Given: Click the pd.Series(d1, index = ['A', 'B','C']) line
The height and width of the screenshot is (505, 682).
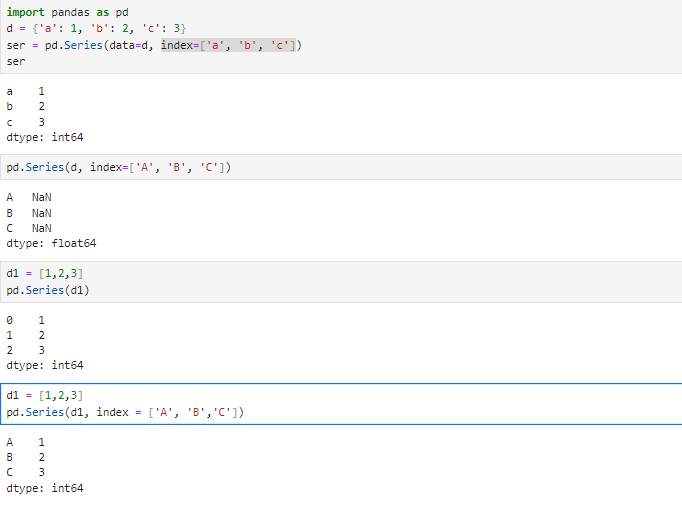Looking at the screenshot, I should 125,412.
